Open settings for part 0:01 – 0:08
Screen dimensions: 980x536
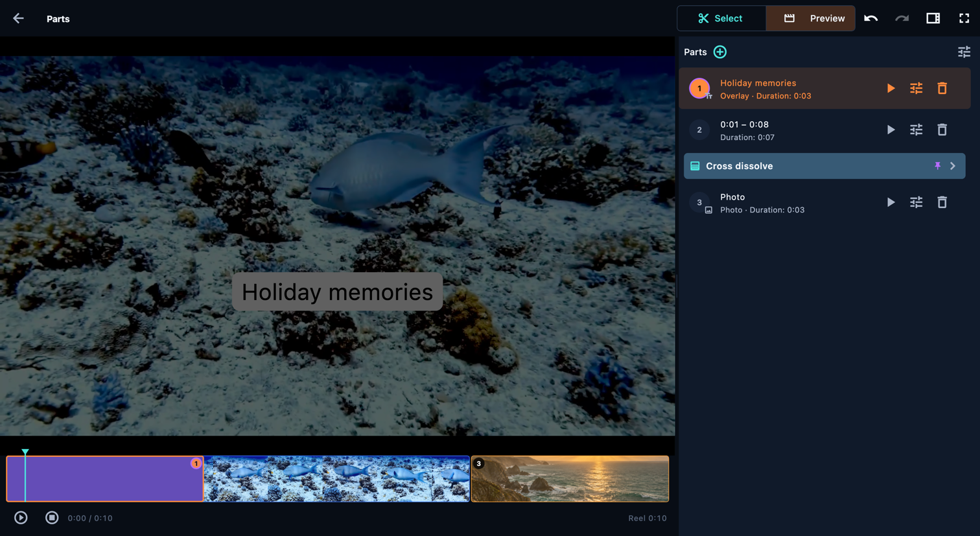pyautogui.click(x=916, y=130)
